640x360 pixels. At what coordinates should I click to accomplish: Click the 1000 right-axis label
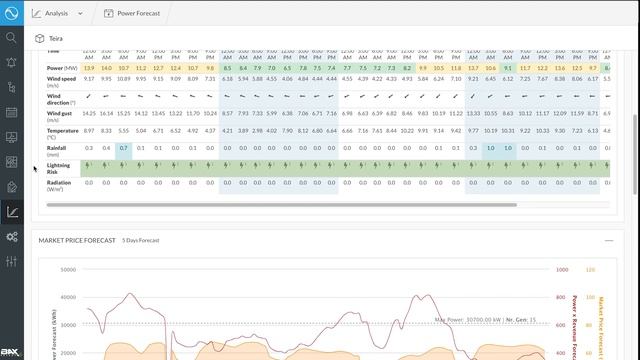click(x=562, y=270)
